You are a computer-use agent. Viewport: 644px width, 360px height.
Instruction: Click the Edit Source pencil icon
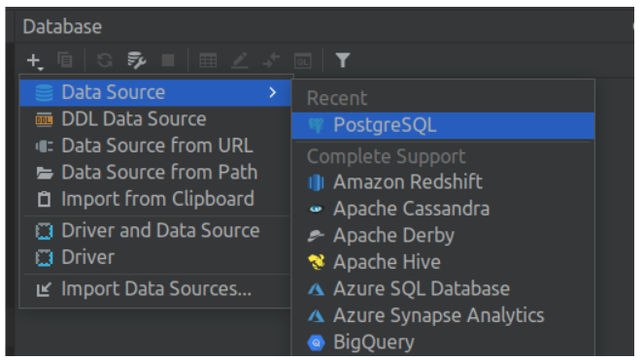[x=240, y=61]
